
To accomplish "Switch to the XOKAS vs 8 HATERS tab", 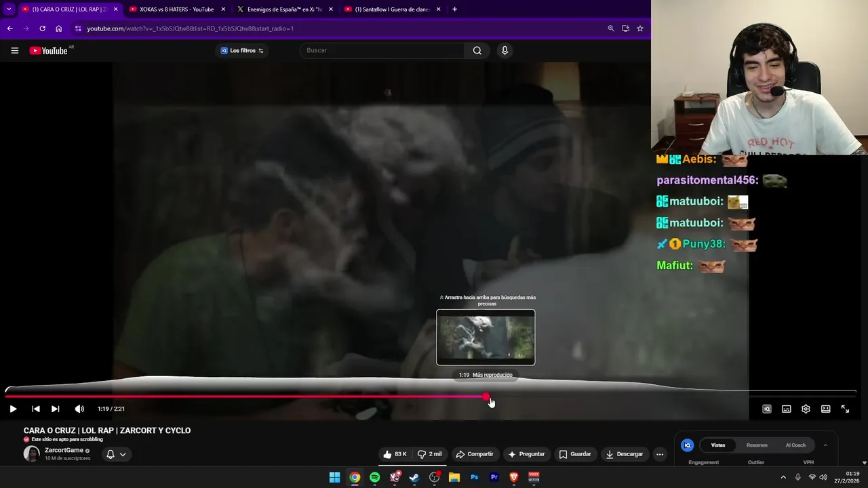I will (x=176, y=9).
